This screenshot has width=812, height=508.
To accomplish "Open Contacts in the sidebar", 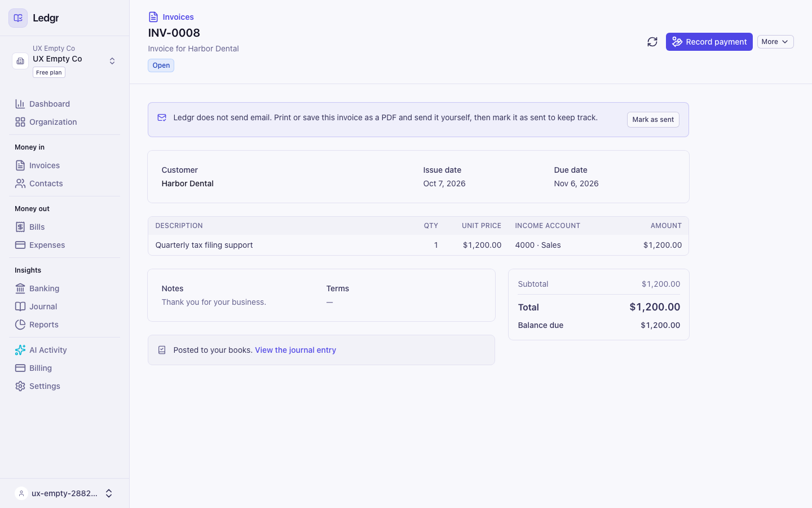I will click(64, 183).
